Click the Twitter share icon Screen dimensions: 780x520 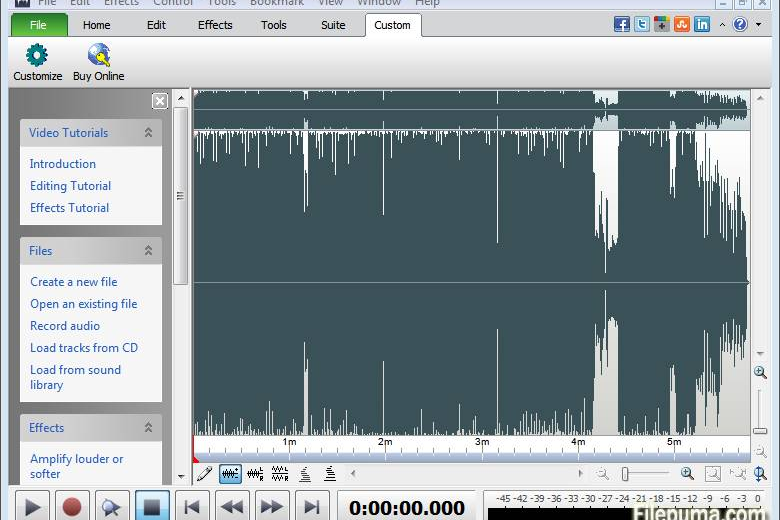(642, 24)
